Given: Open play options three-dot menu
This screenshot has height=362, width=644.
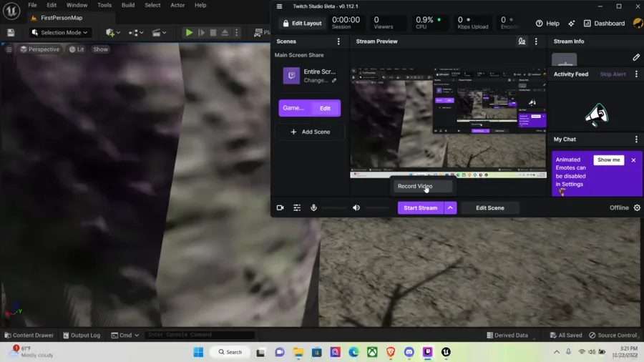Looking at the screenshot, I should tap(237, 32).
